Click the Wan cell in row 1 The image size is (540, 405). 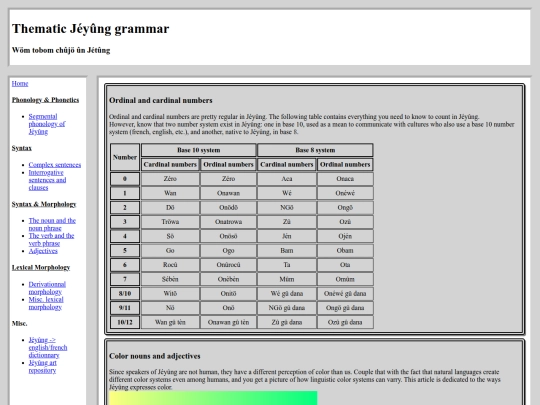[x=170, y=193]
